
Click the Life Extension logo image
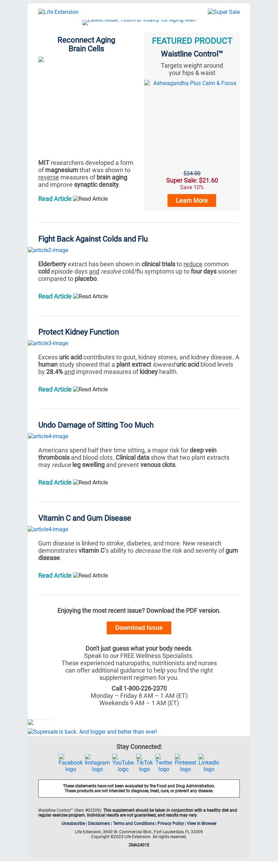click(58, 12)
